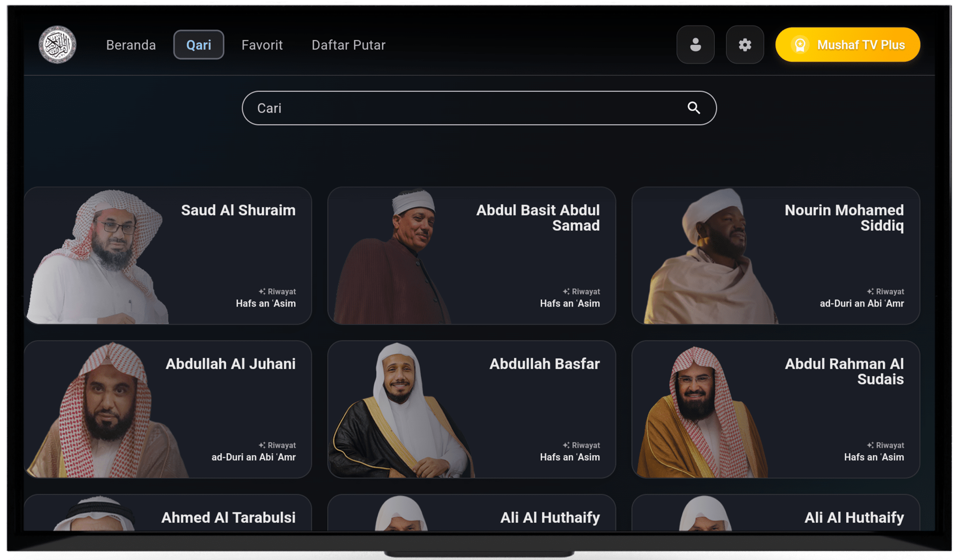Select Abdul Basit Abdul Samad photo
This screenshot has width=956, height=560.
coord(395,258)
